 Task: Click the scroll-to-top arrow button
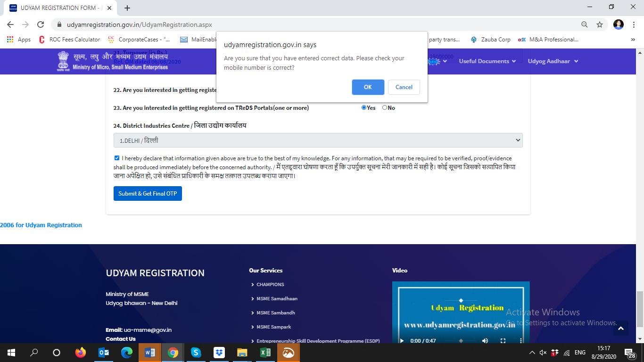pos(620,329)
